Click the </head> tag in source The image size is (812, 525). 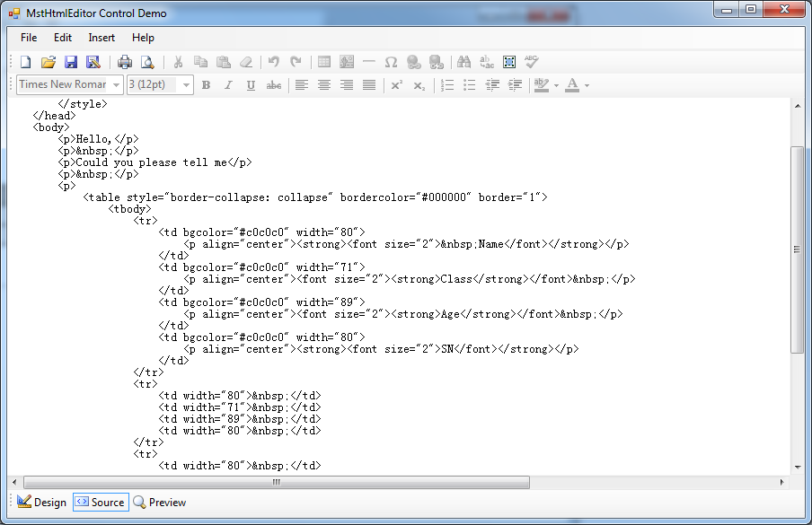click(54, 116)
